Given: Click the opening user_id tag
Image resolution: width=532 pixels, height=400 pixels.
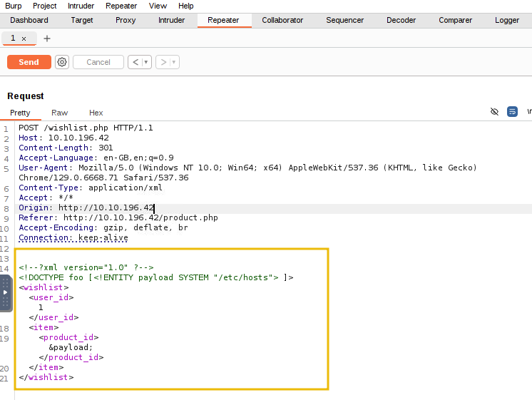Looking at the screenshot, I should 51,297.
